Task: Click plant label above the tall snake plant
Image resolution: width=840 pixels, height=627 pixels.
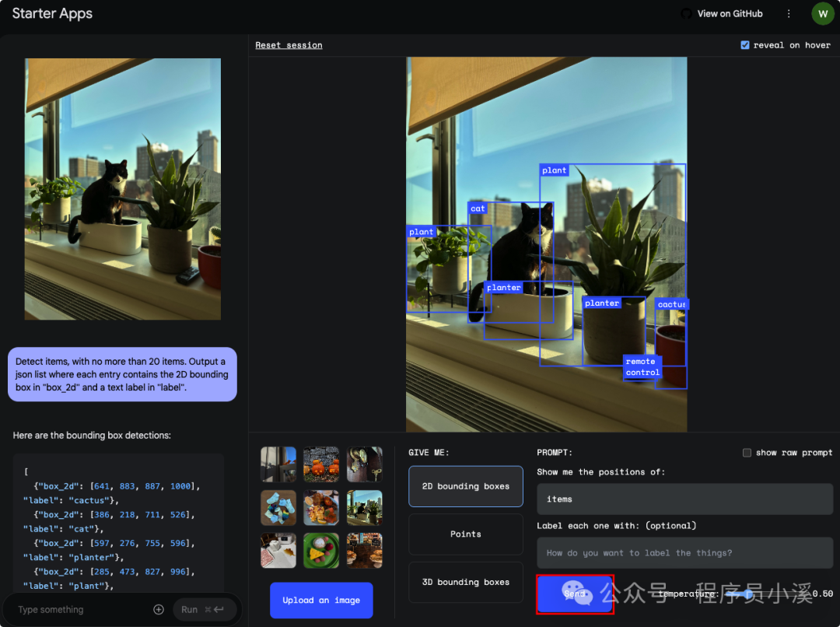Action: pos(554,170)
